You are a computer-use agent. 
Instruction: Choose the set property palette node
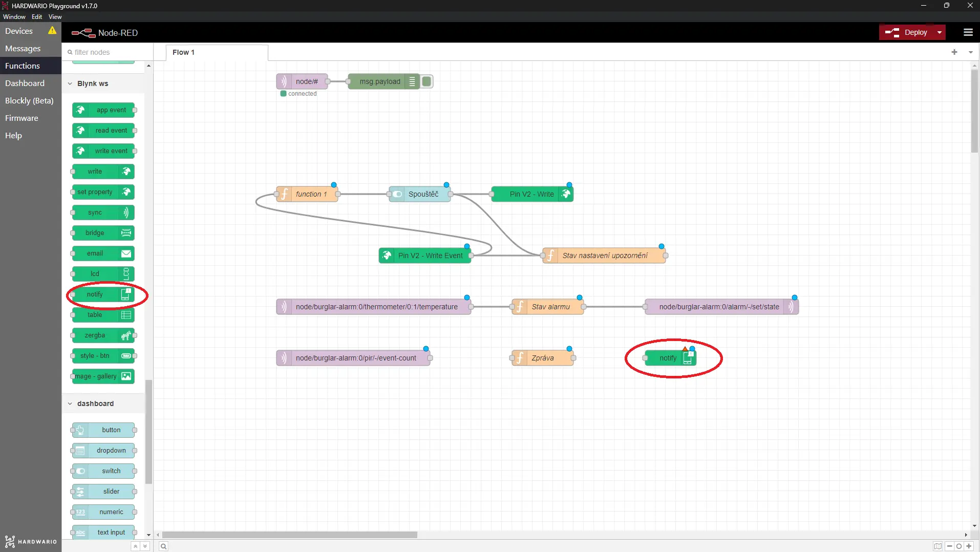click(x=103, y=192)
